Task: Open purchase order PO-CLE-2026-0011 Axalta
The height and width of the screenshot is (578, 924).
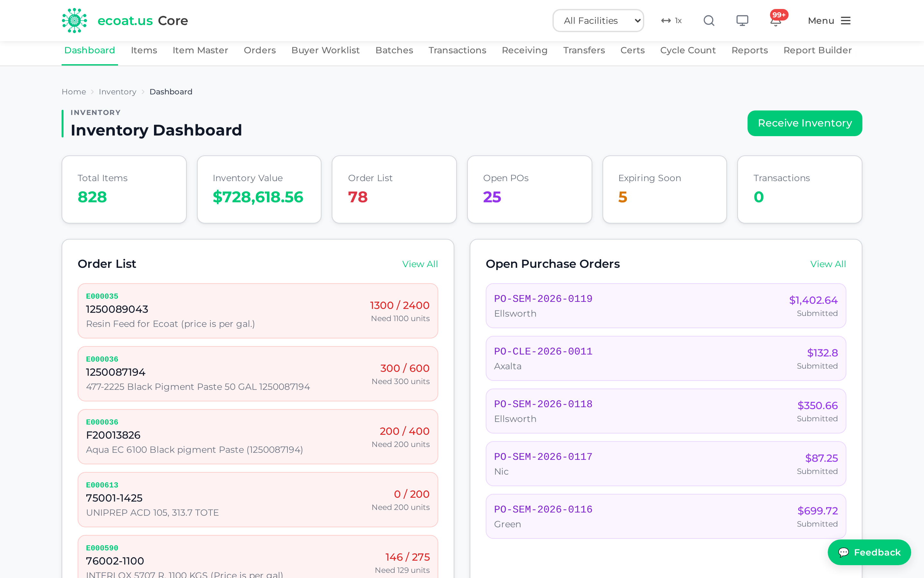Action: 665,358
